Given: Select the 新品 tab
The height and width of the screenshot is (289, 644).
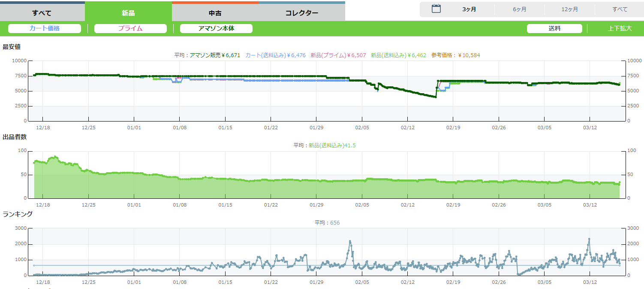Looking at the screenshot, I should click(x=128, y=12).
